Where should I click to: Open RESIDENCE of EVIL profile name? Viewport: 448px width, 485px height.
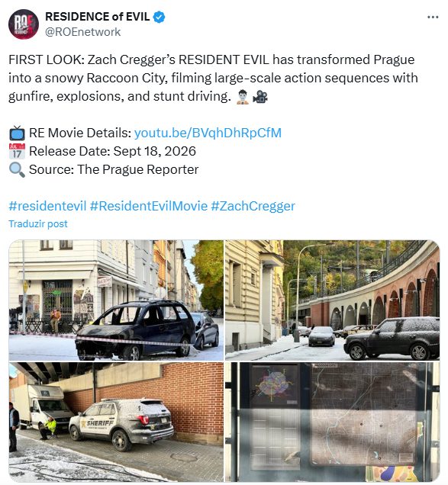click(98, 17)
